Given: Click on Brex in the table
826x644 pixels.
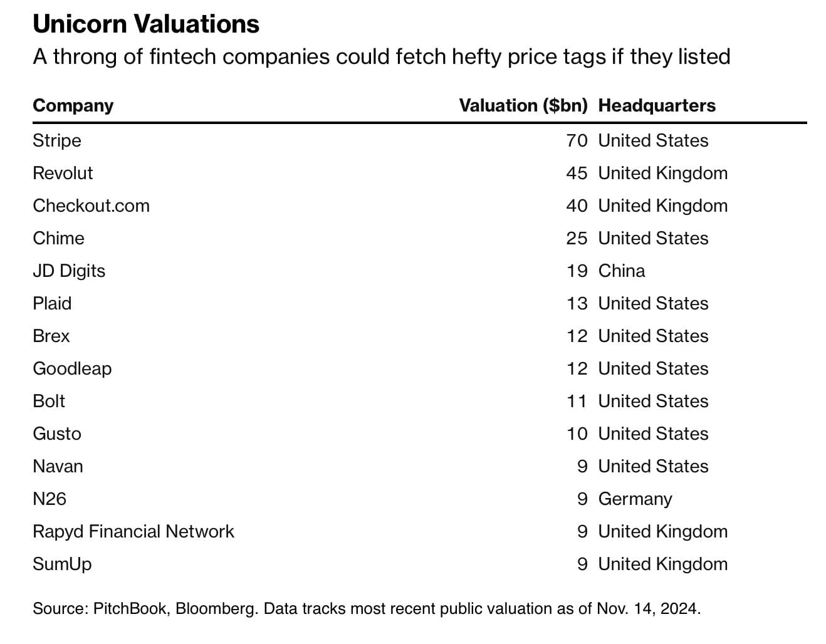Looking at the screenshot, I should pos(51,336).
